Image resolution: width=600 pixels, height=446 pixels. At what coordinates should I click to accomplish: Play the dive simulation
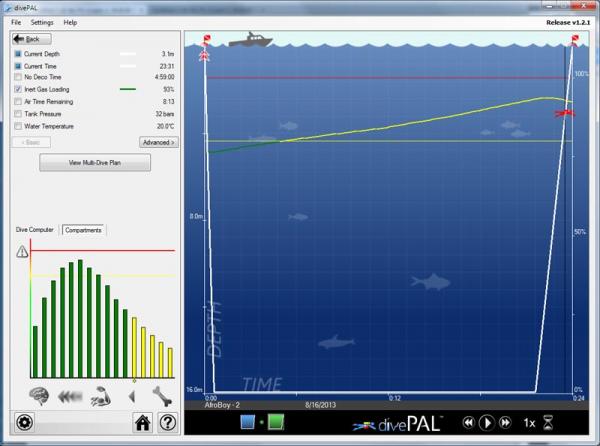coord(487,423)
